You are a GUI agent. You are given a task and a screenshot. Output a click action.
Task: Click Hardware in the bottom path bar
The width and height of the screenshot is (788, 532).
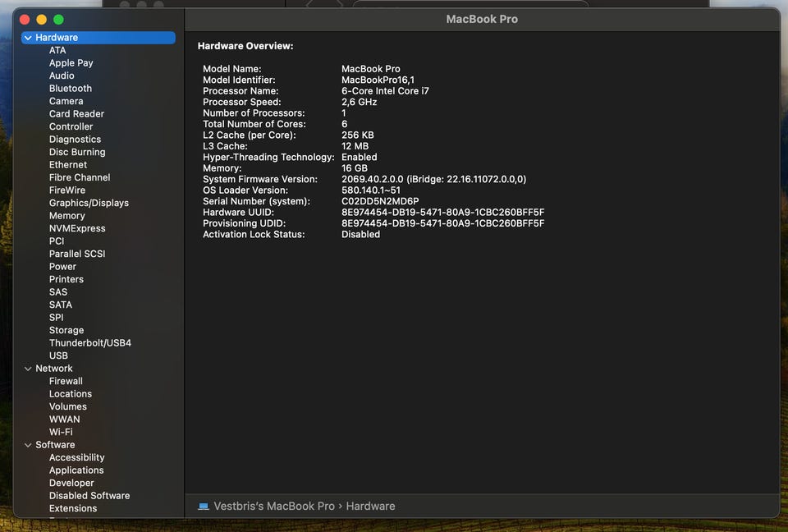click(x=370, y=507)
